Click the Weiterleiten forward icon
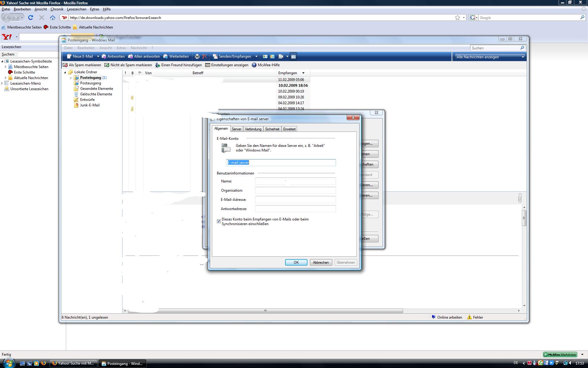 166,56
